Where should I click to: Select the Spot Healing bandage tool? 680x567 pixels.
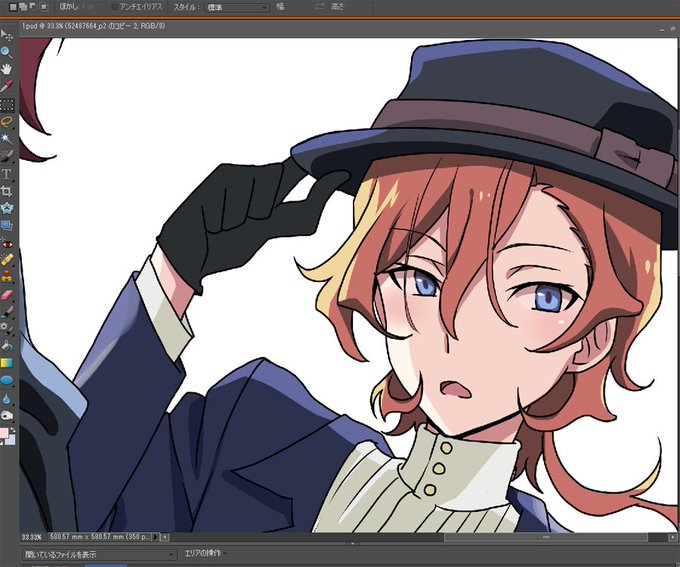[7, 260]
